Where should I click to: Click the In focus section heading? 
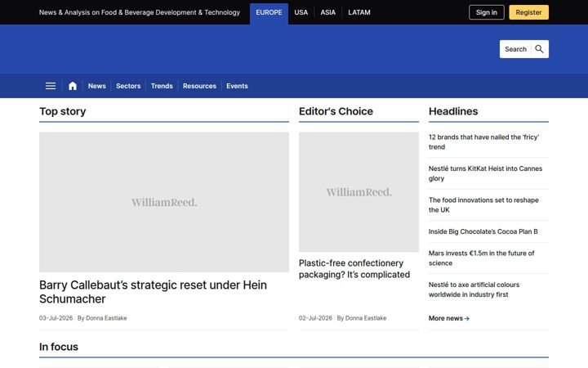point(59,347)
